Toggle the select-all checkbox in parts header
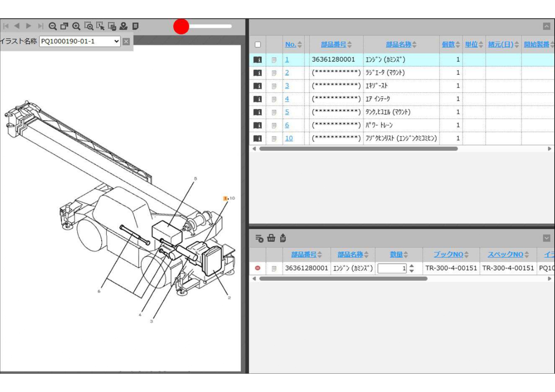This screenshot has height=392, width=555. (x=258, y=45)
